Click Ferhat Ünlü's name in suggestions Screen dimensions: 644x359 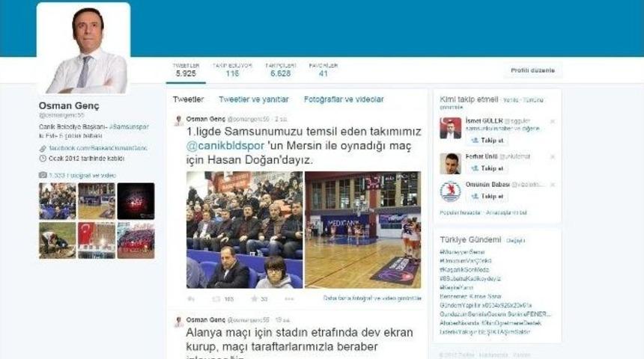(x=482, y=156)
